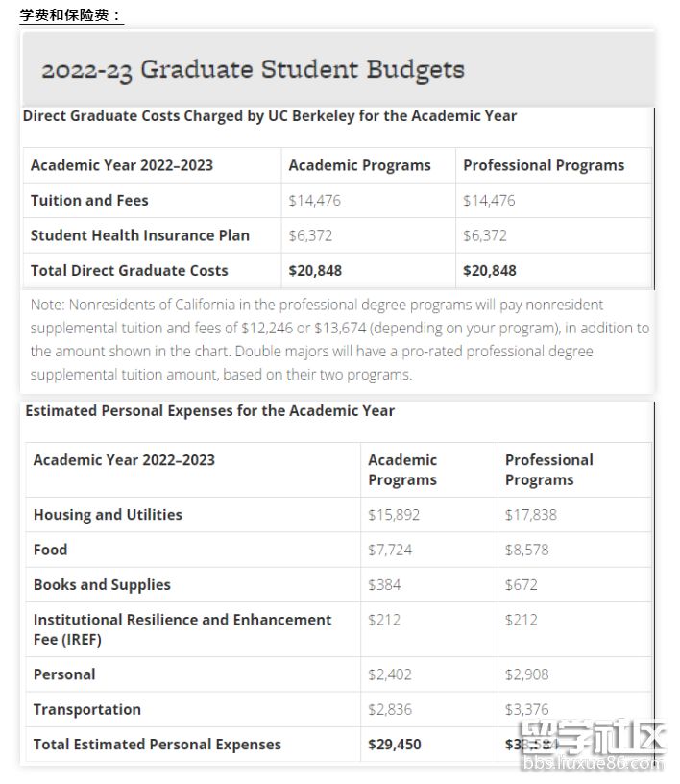Viewport: 680px width, 784px height.
Task: Select the Total Direct Graduate Costs label
Action: pyautogui.click(x=129, y=271)
